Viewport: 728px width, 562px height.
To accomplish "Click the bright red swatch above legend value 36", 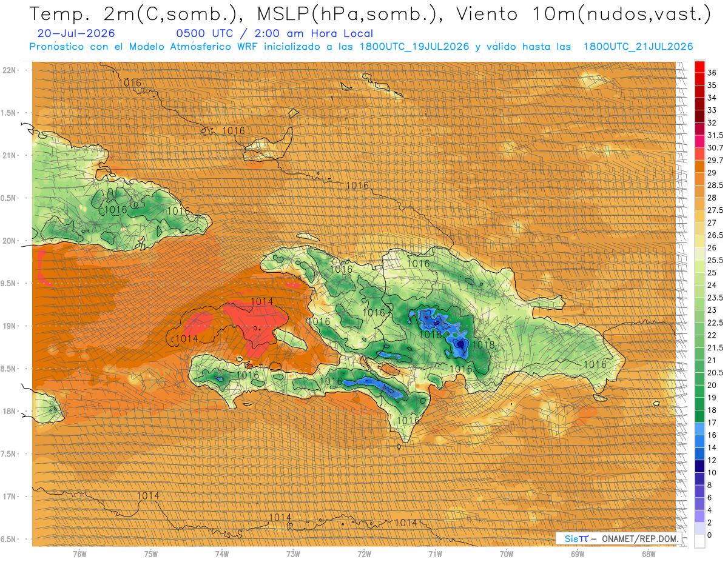I will [x=699, y=66].
